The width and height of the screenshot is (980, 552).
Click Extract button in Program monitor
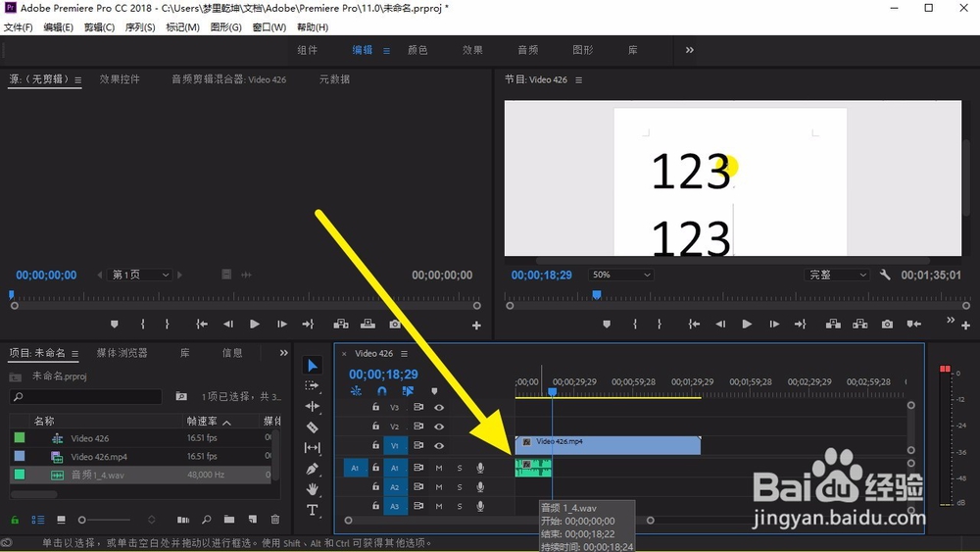pos(860,324)
